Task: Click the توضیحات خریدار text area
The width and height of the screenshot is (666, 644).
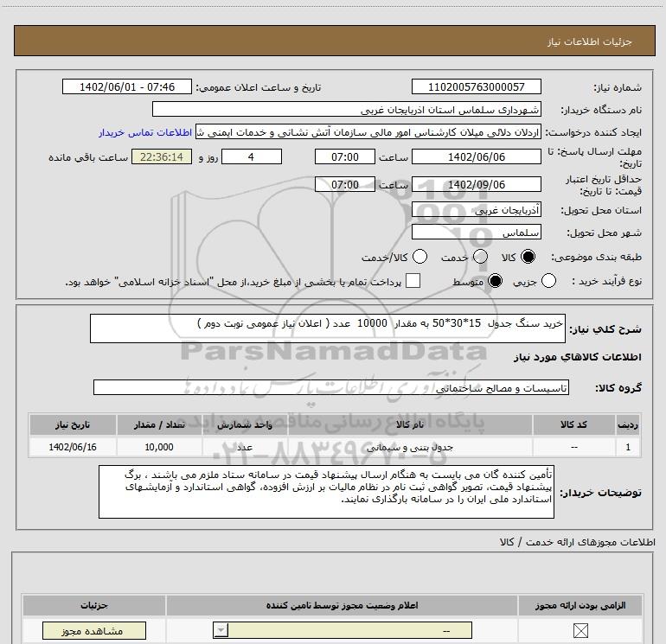Action: 326,492
